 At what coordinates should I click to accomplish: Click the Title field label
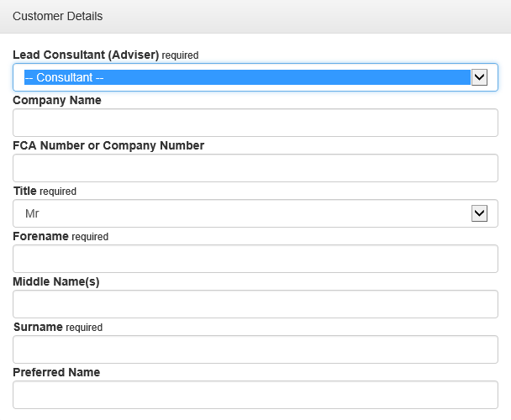25,191
